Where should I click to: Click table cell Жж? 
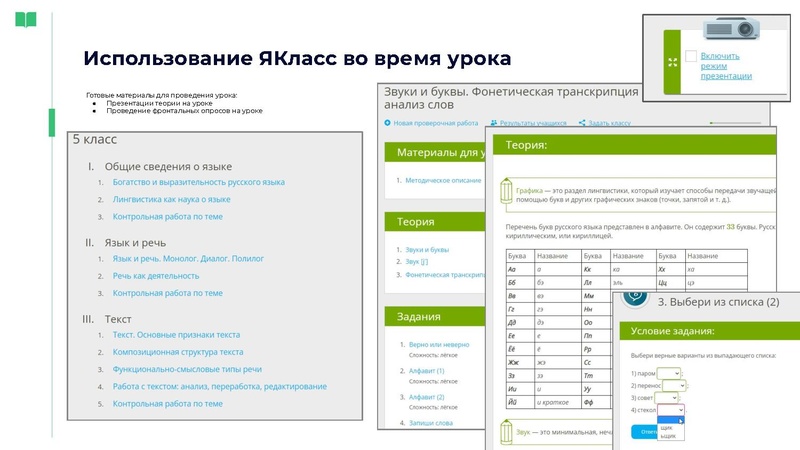click(520, 362)
